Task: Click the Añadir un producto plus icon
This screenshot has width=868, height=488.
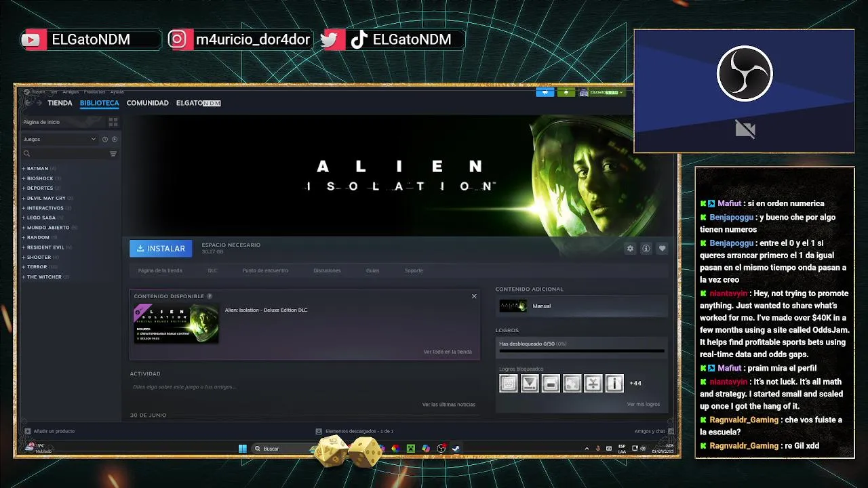Action: point(27,431)
